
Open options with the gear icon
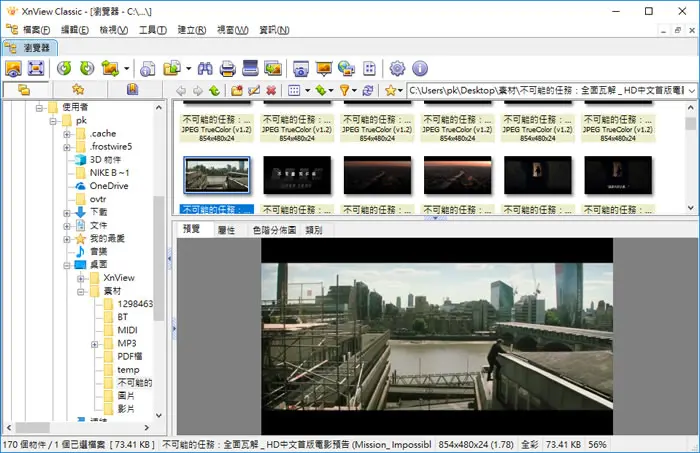click(397, 68)
